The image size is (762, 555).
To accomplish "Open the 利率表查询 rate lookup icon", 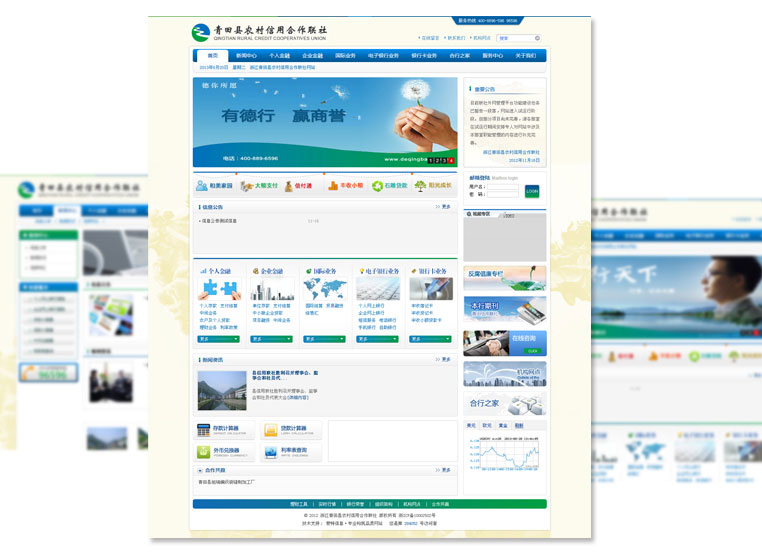I will pyautogui.click(x=271, y=452).
